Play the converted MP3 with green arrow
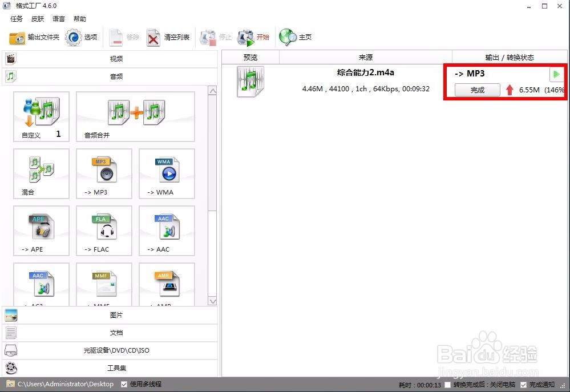 point(556,74)
